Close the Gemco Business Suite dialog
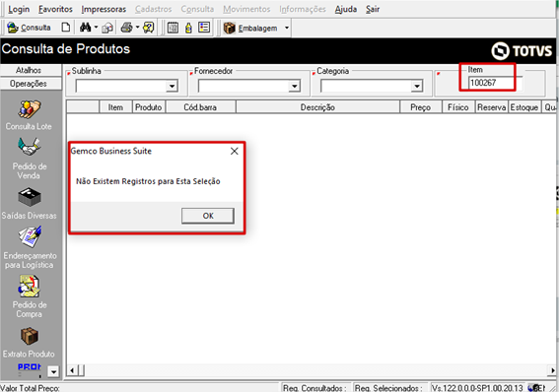Viewport: 559px width, 392px height. [235, 152]
